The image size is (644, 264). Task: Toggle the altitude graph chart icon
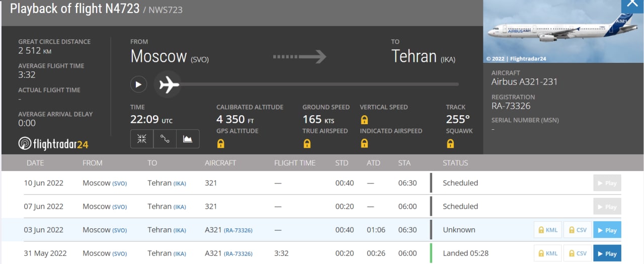click(188, 139)
